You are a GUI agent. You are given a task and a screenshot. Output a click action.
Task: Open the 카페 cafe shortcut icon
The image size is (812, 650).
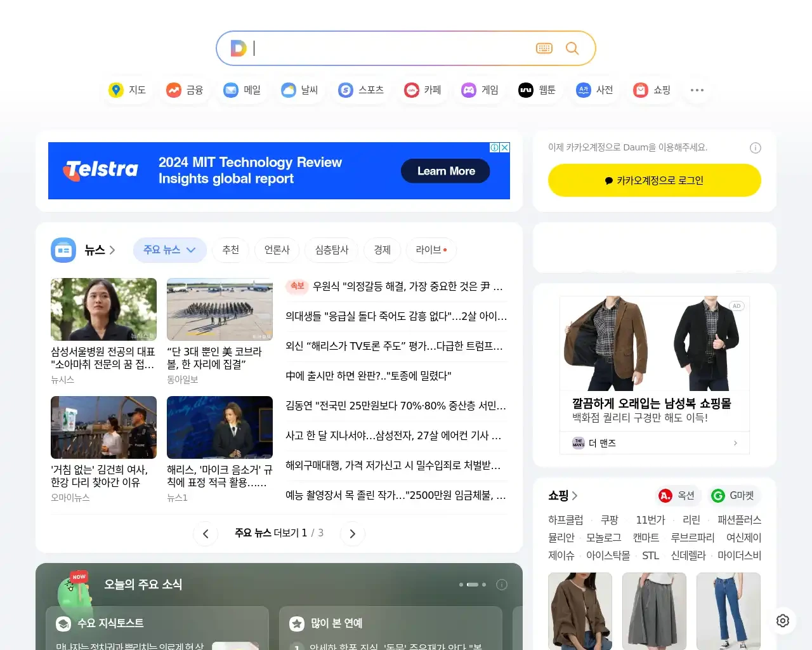[412, 90]
